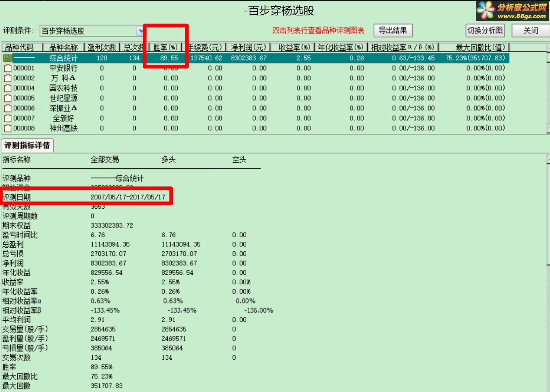The width and height of the screenshot is (550, 392).
Task: Click the 净利润(元) column header
Action: click(248, 47)
